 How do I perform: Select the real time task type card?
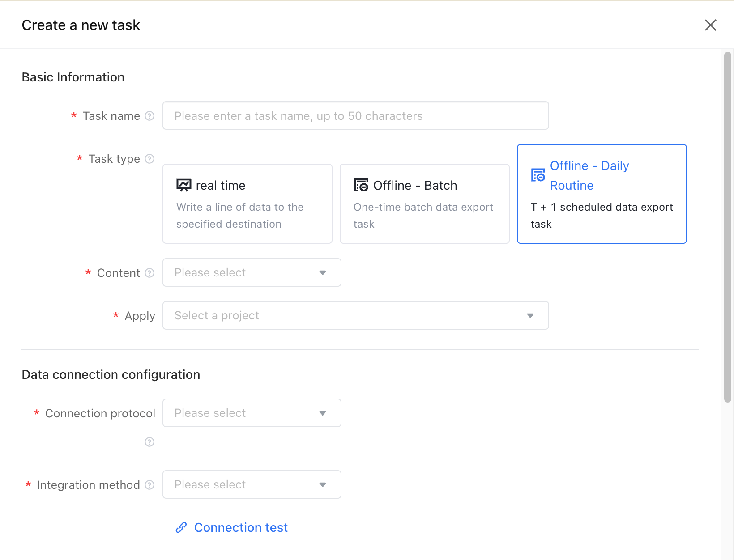point(248,204)
